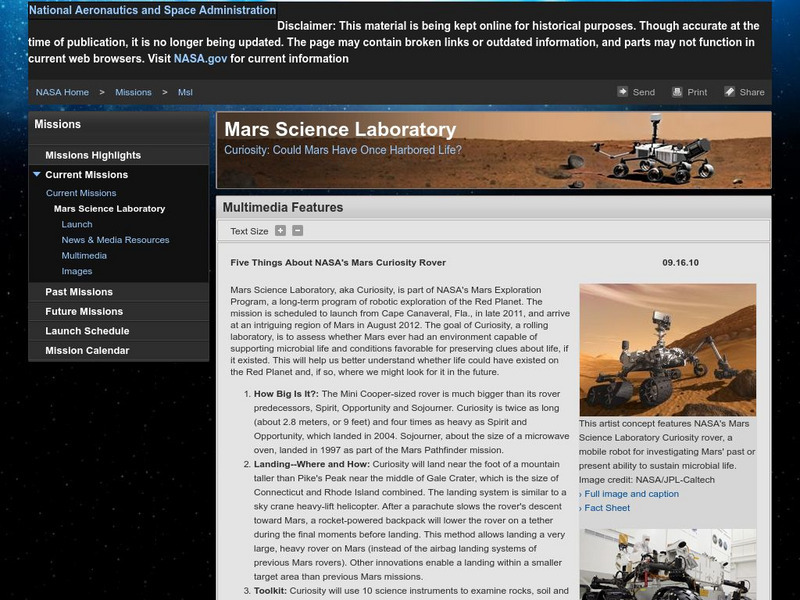Open News & Media Resources link
800x600 pixels.
(x=115, y=240)
